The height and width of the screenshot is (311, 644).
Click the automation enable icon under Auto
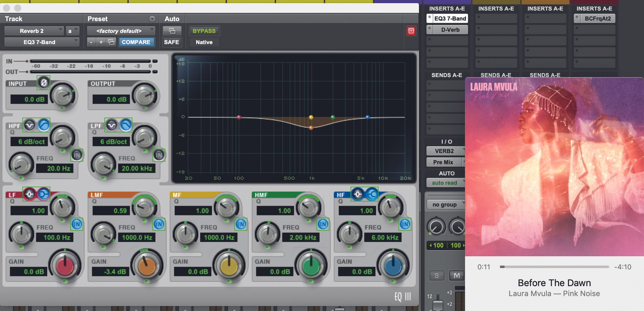click(x=172, y=31)
